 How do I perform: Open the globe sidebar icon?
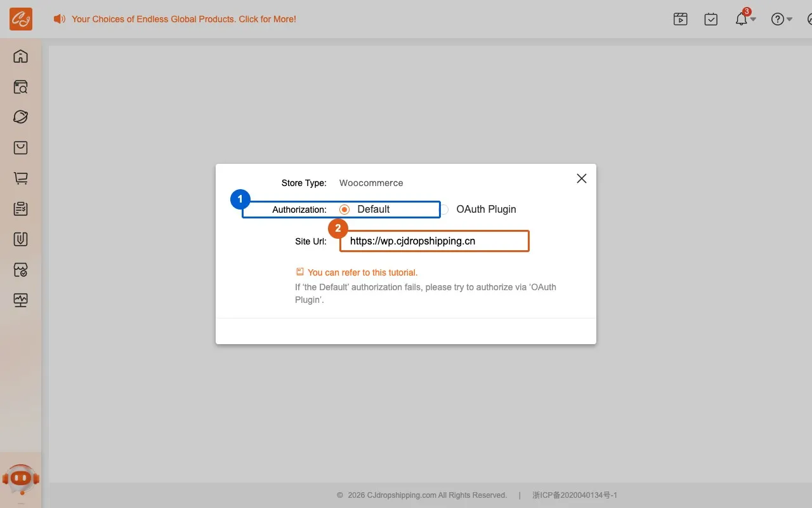[x=21, y=117]
